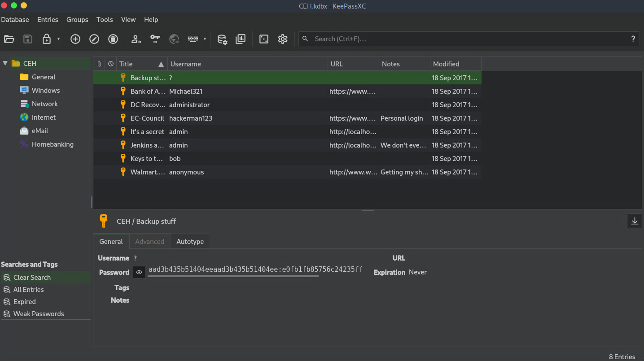Select the Bank of A... entry row
This screenshot has height=361, width=644.
(287, 91)
